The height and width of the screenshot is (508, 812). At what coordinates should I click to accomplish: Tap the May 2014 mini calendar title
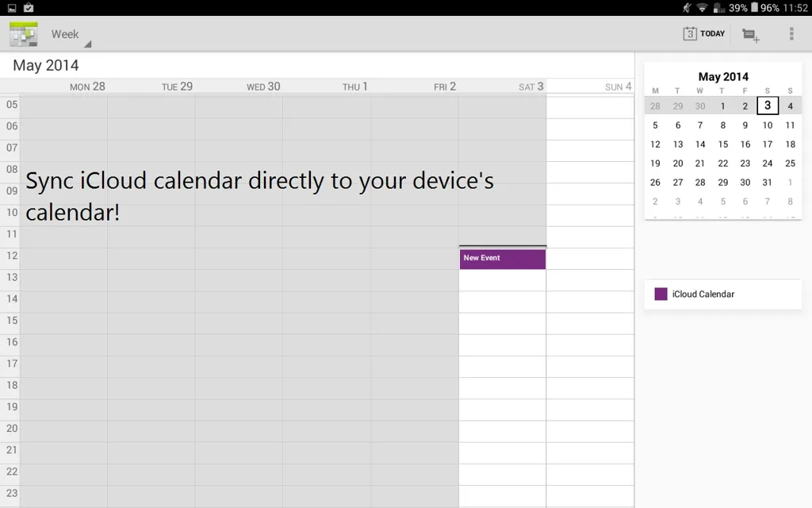(722, 77)
